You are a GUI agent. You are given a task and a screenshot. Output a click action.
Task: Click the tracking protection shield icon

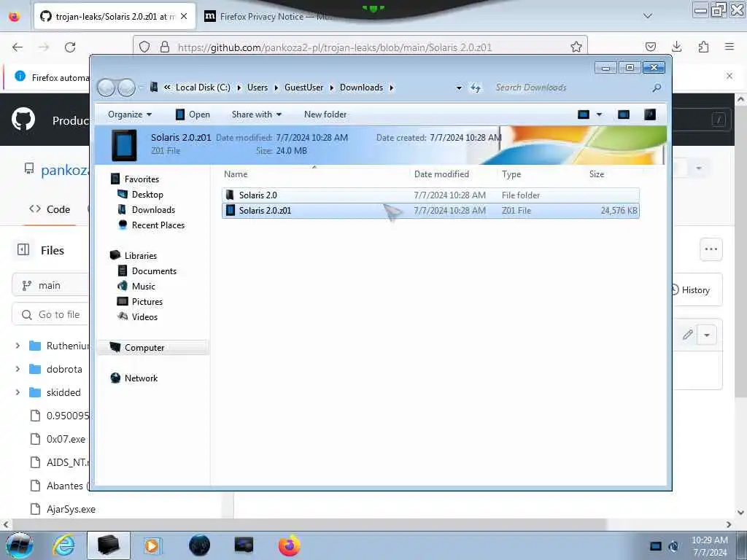tap(144, 47)
